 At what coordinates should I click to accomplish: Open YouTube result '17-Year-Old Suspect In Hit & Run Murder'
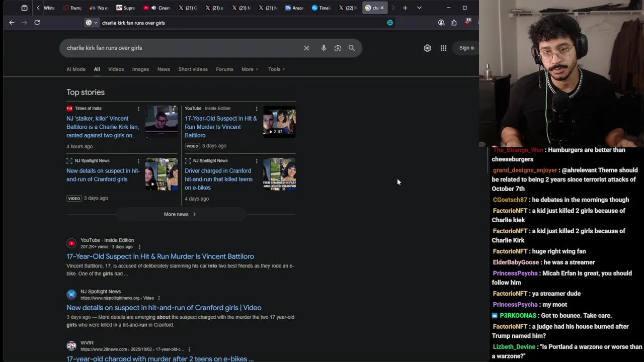click(x=160, y=256)
